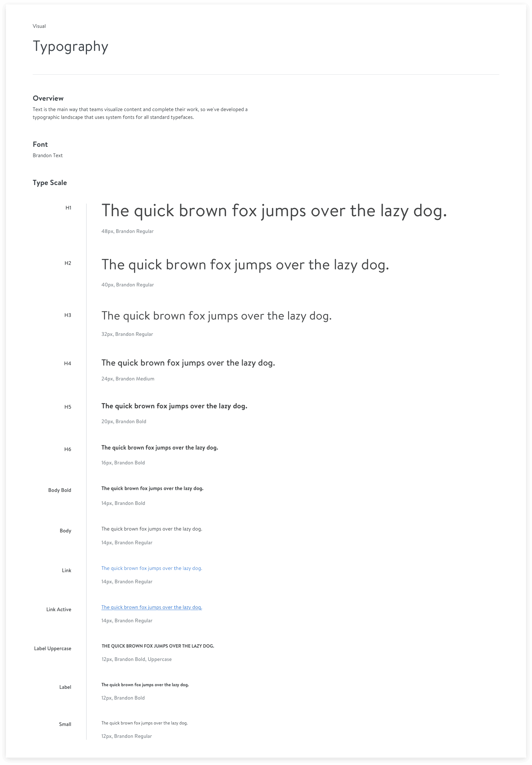The height and width of the screenshot is (765, 532).
Task: Click the 'H2' row label
Action: tap(68, 263)
